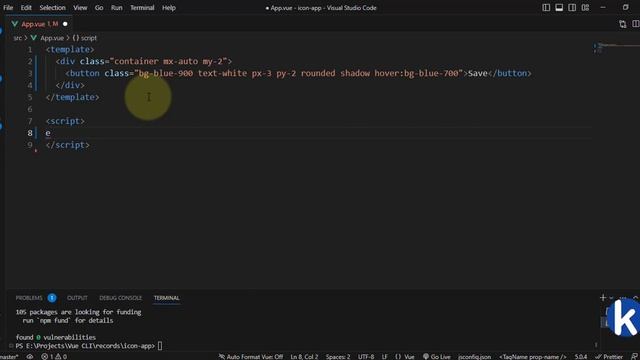Open the Terminal menu
The height and width of the screenshot is (360, 640).
click(142, 8)
